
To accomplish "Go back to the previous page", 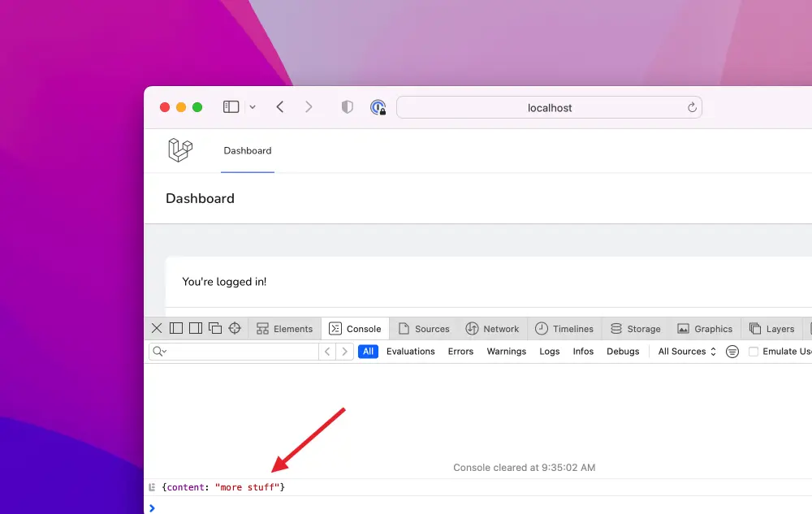I will [x=280, y=107].
